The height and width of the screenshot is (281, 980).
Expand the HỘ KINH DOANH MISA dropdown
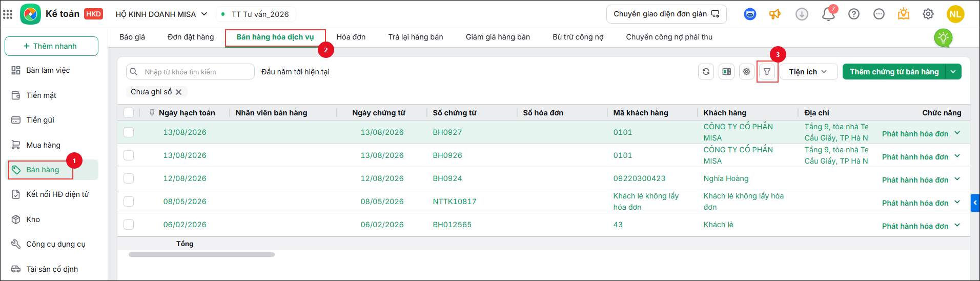[x=161, y=14]
